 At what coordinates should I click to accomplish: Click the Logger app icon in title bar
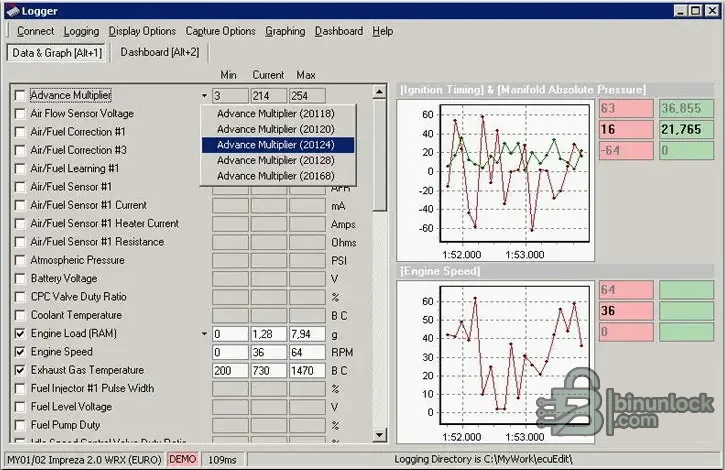pos(12,11)
